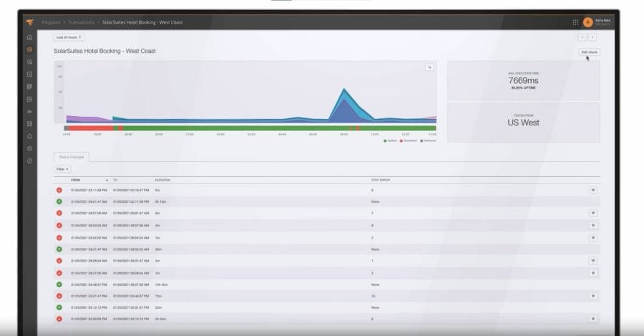Open the Last 24 hours time range dropdown
Screen dimensions: 644x336
tap(69, 37)
